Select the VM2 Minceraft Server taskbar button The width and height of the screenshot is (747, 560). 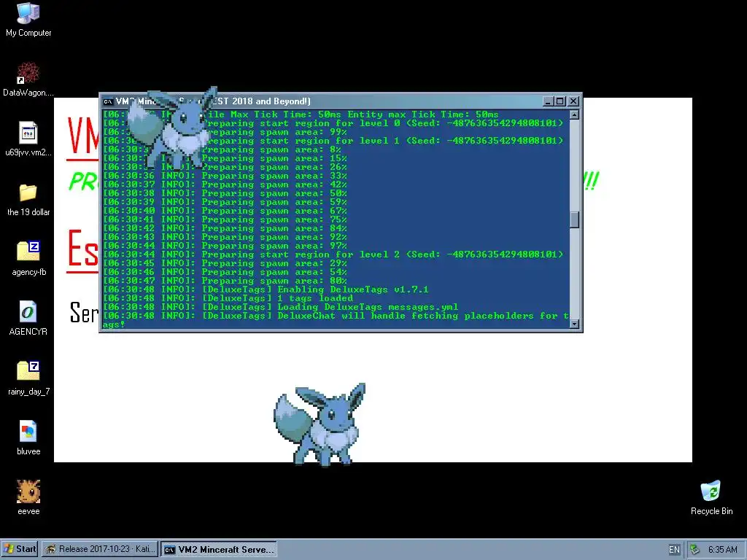pyautogui.click(x=219, y=549)
